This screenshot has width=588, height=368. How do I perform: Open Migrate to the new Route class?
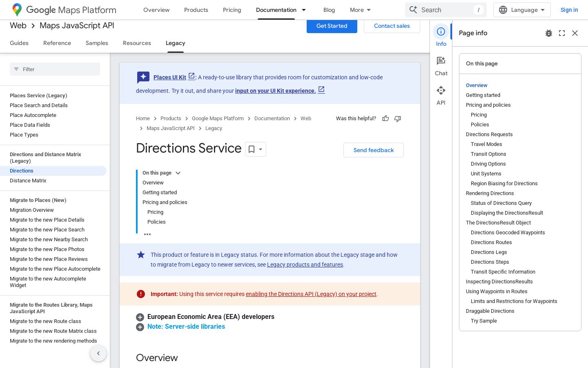[x=45, y=321]
